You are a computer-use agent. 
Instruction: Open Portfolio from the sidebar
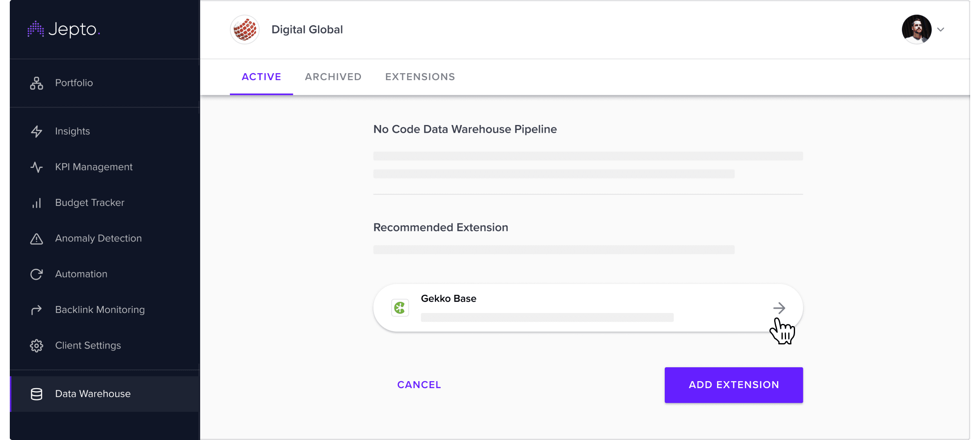click(73, 83)
